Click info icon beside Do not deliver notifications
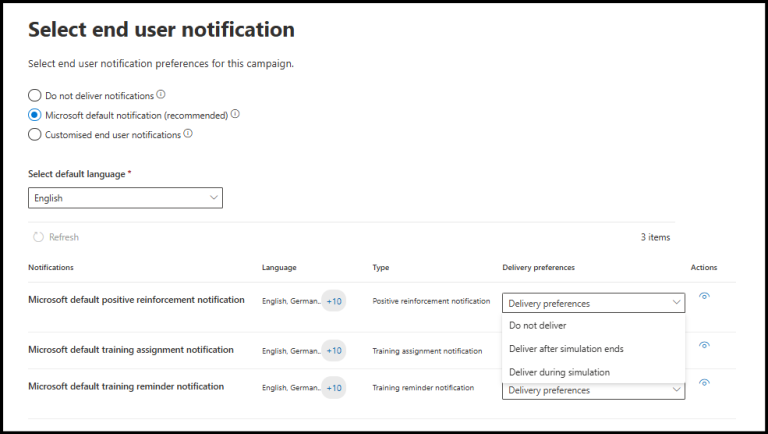The width and height of the screenshot is (768, 434). coord(161,95)
